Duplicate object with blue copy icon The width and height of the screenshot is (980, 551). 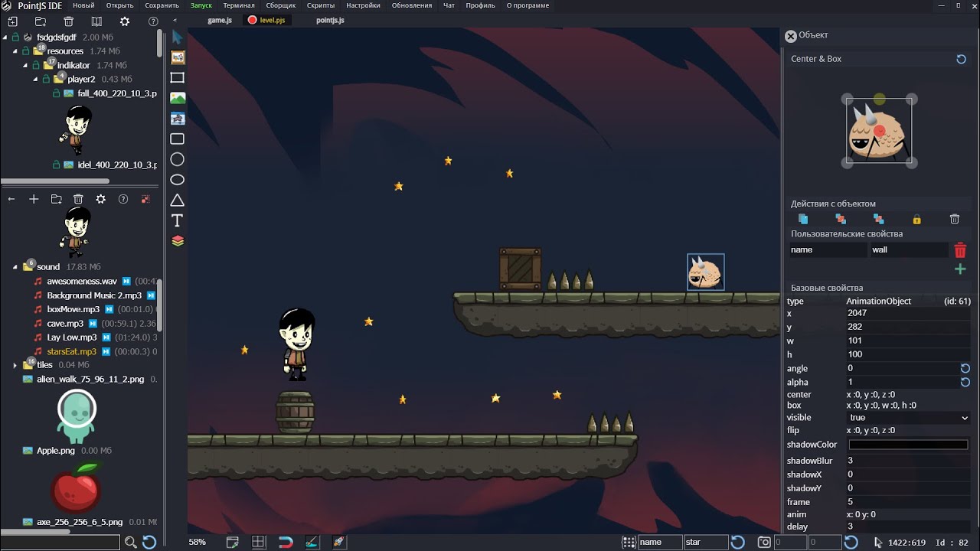tap(803, 220)
